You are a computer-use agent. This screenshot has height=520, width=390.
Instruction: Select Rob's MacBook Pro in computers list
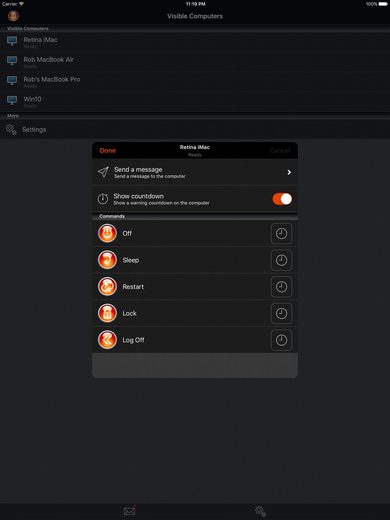pyautogui.click(x=195, y=81)
